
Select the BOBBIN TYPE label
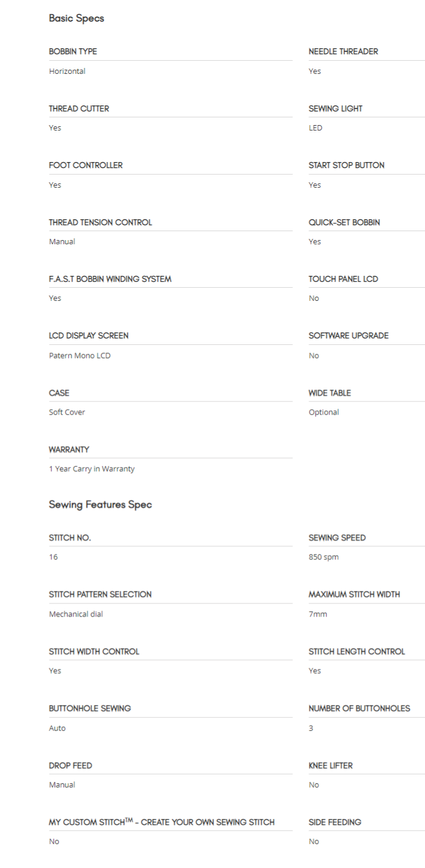[73, 52]
